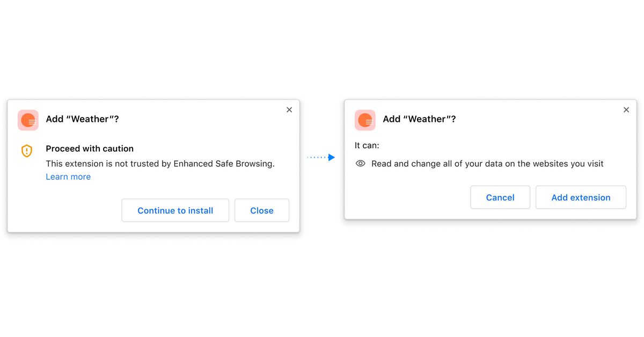Dismiss the permissions dialog with its X icon
This screenshot has height=337, width=644.
tap(626, 109)
